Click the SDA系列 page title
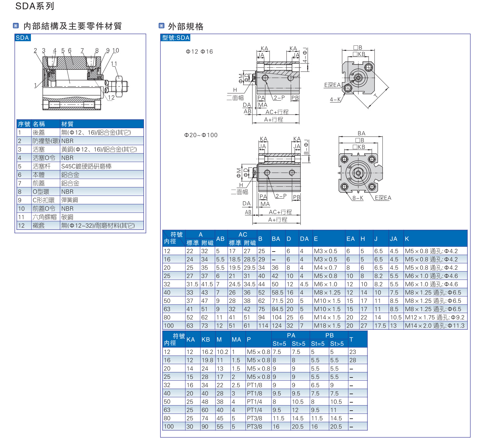Viewport: 483px width, 448px height. (35, 6)
